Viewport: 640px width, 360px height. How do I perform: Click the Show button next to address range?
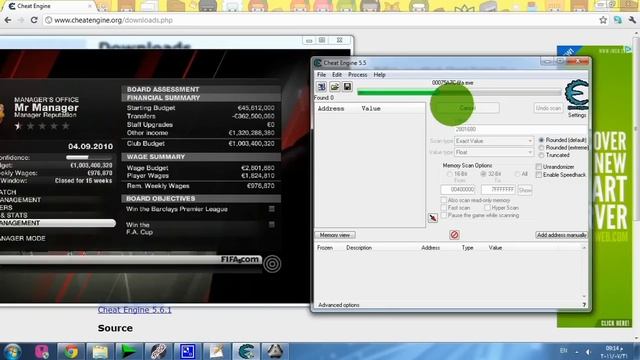click(525, 190)
